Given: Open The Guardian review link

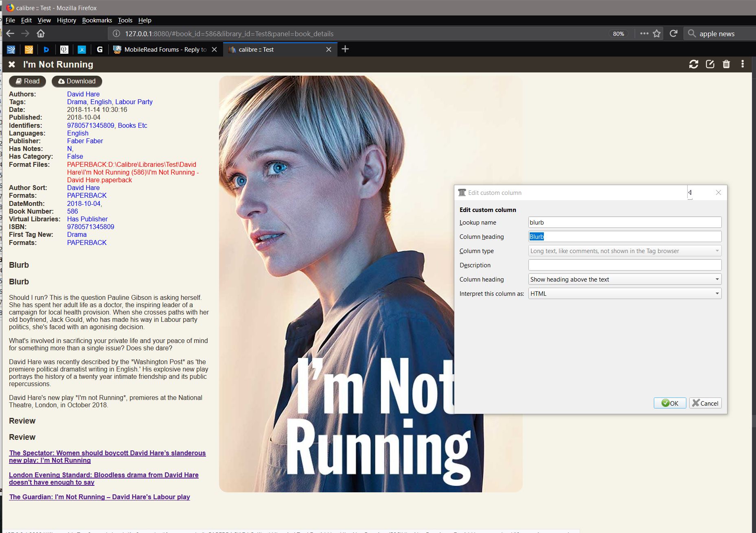Looking at the screenshot, I should (99, 497).
